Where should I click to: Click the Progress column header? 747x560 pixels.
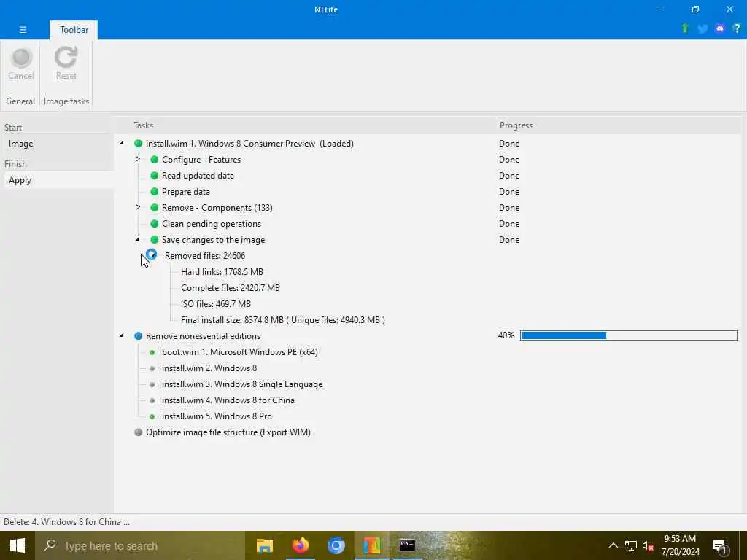click(x=516, y=125)
